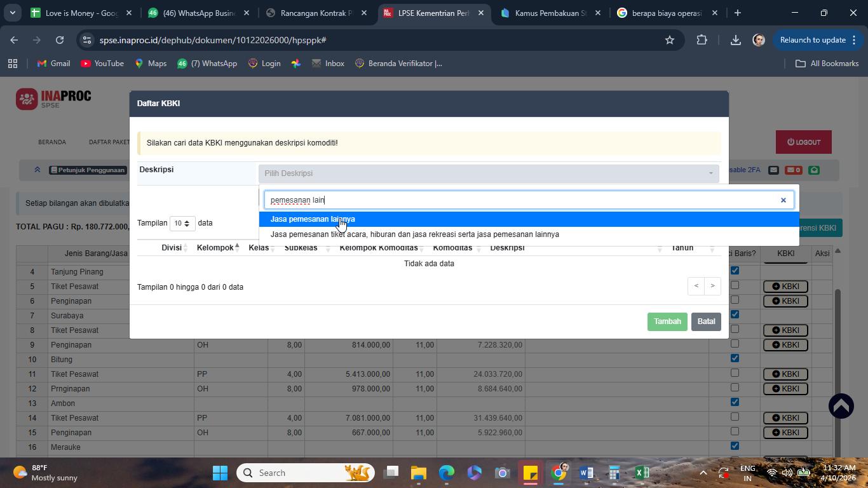The image size is (868, 488).
Task: Uncheck the Ambon row checkbox
Action: [735, 402]
